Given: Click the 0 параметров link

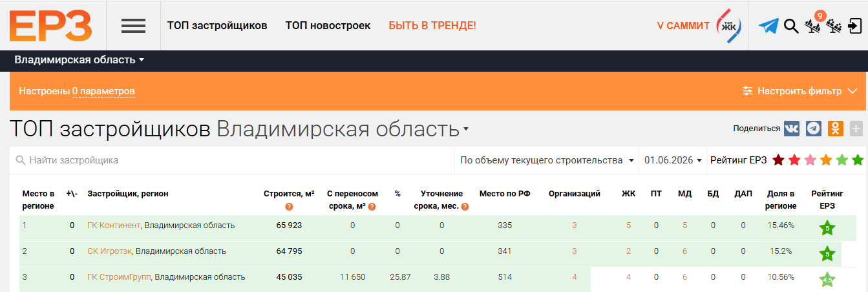Looking at the screenshot, I should tap(103, 91).
